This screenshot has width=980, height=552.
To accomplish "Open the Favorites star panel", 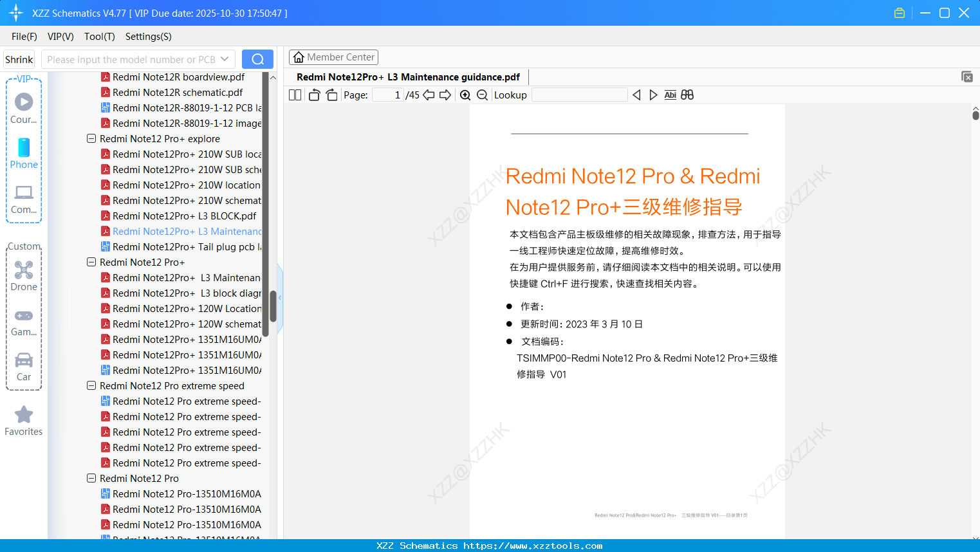I will click(x=23, y=421).
